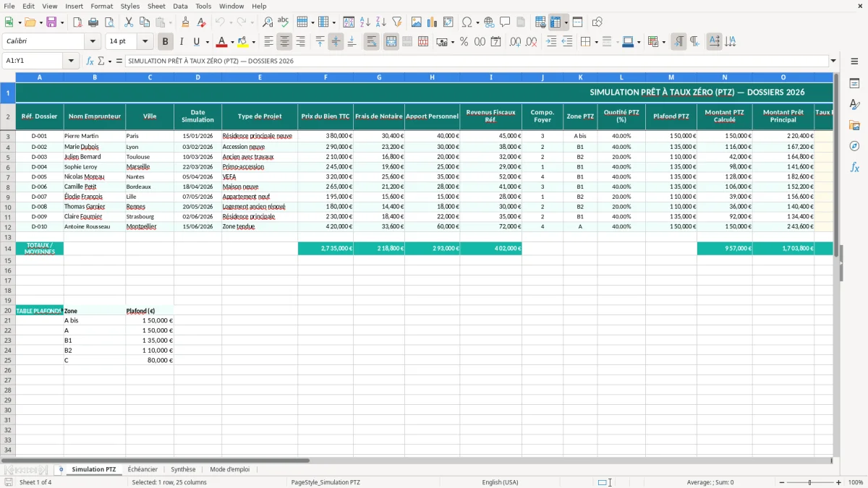Open Font Name Calibri dropdown

coord(92,42)
